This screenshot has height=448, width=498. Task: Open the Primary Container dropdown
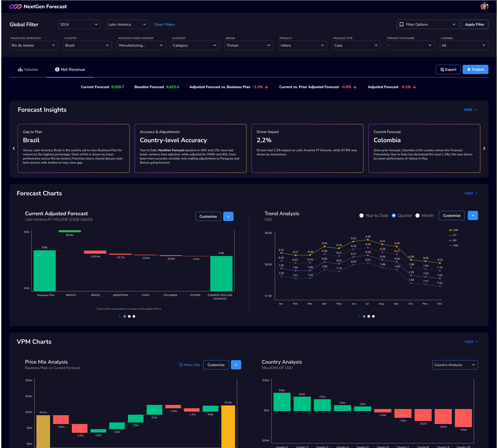(410, 45)
